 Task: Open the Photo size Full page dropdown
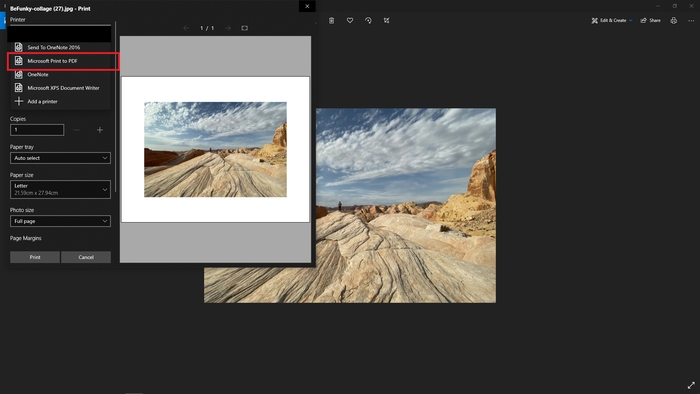pos(60,221)
